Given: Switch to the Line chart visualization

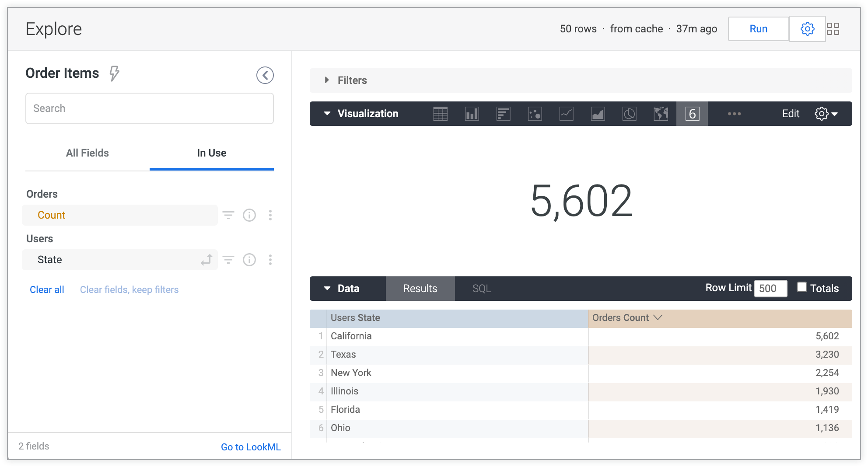Looking at the screenshot, I should (567, 114).
